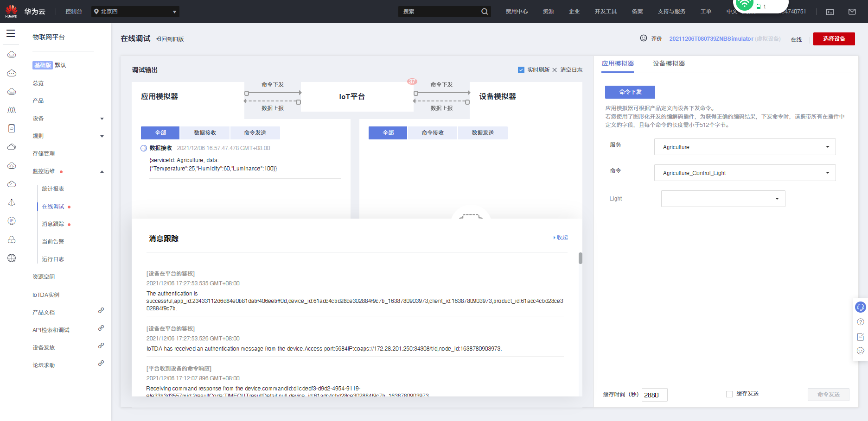Click the phone-shaped icon in left strip

tap(12, 128)
